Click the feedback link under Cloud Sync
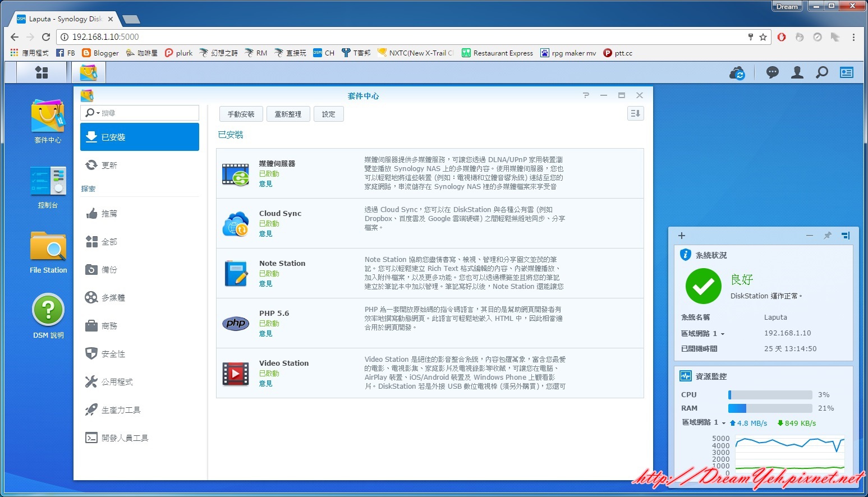 [265, 234]
